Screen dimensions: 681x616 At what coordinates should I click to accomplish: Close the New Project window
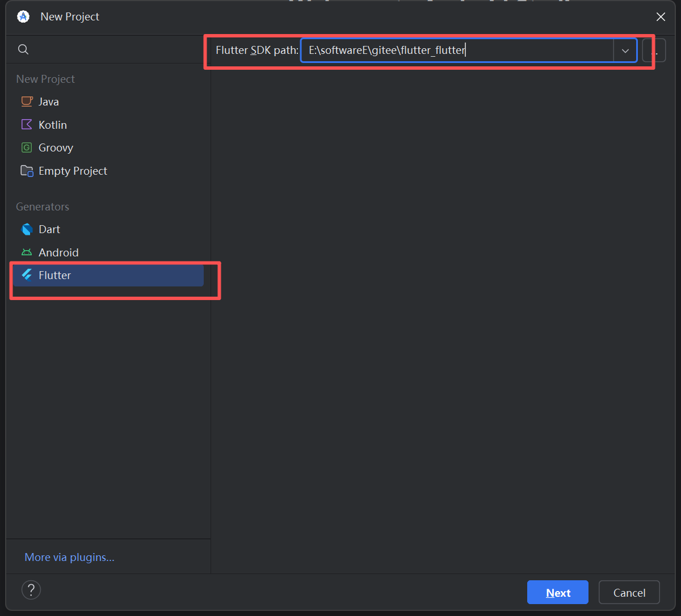coord(661,17)
